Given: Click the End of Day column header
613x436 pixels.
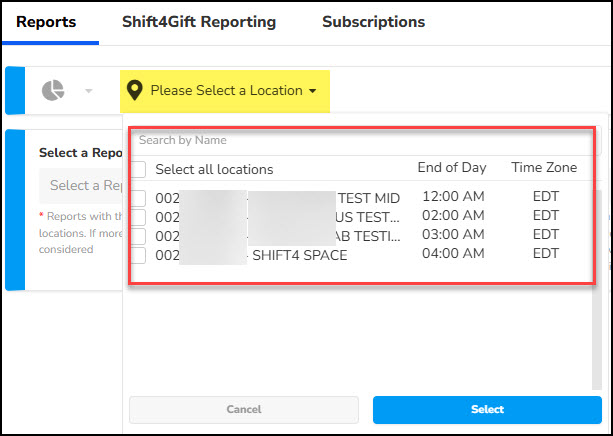Looking at the screenshot, I should [x=451, y=168].
